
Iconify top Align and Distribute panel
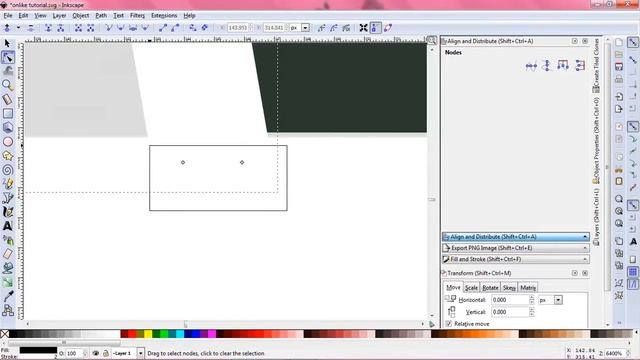click(575, 41)
